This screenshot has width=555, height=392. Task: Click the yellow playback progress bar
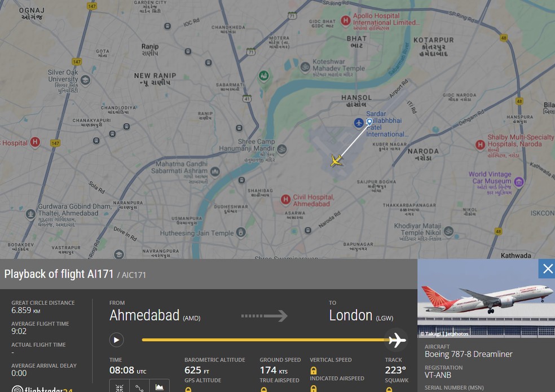265,340
